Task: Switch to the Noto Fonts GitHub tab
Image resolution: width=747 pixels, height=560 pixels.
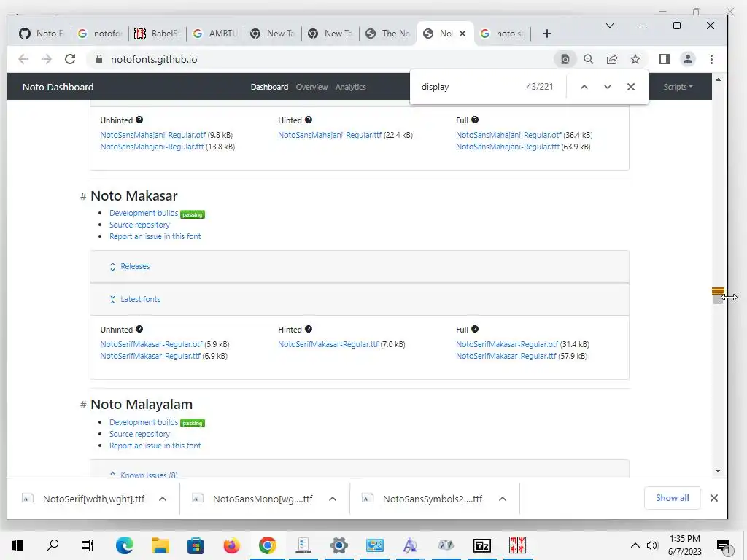Action: 42,34
